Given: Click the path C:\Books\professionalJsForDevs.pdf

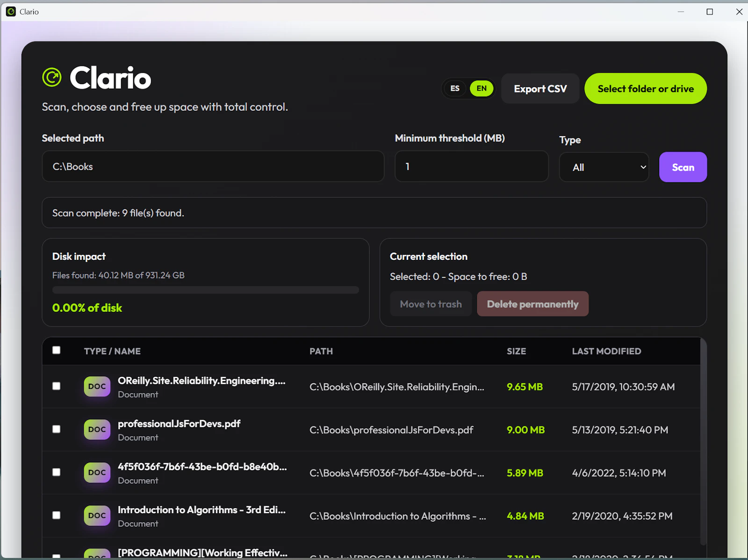Looking at the screenshot, I should pyautogui.click(x=391, y=430).
